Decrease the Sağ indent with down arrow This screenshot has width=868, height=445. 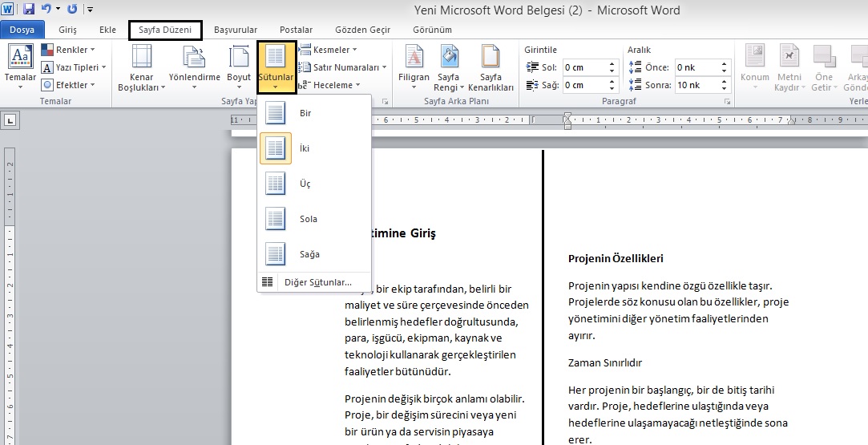point(612,88)
